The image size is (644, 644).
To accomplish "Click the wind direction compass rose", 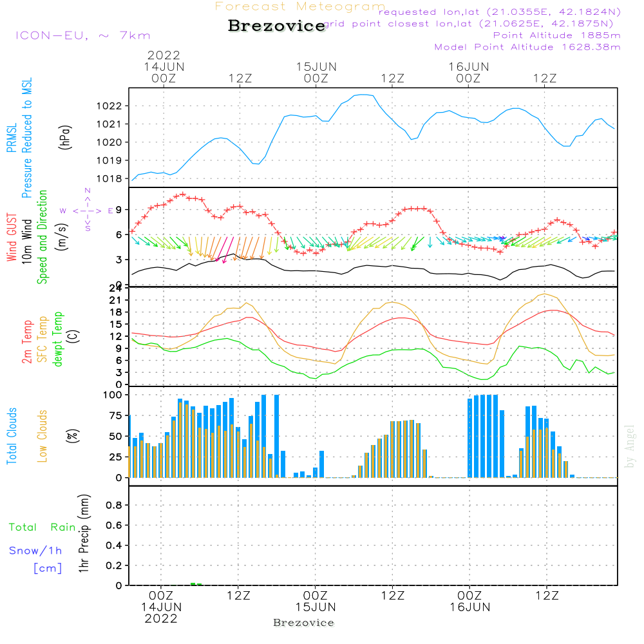I will 88,211.
